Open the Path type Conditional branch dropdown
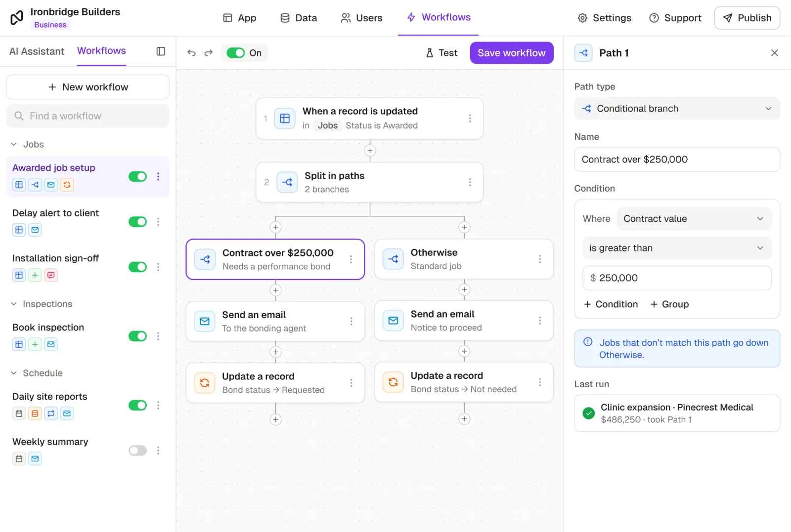Viewport: 791px width, 532px height. [x=677, y=109]
